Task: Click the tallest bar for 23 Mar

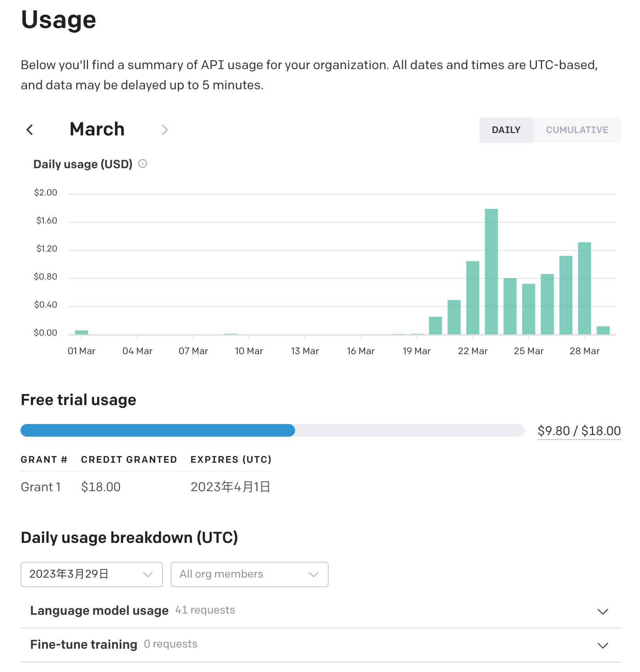Action: point(491,272)
